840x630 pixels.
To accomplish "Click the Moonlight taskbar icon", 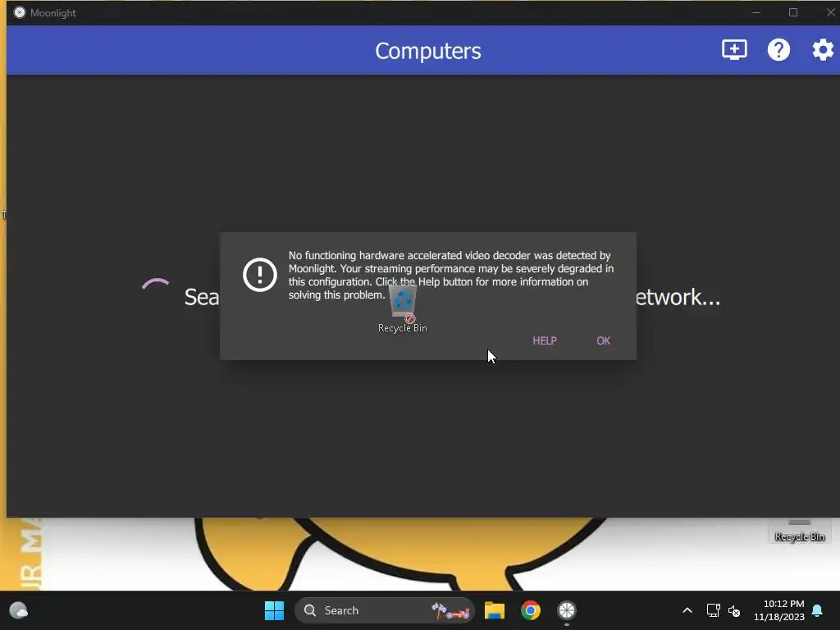I will point(566,610).
